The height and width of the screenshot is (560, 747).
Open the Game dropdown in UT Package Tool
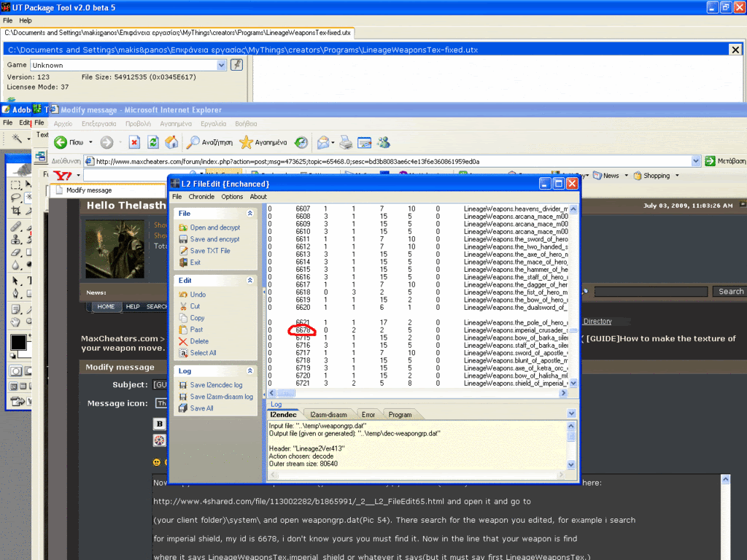pos(222,65)
